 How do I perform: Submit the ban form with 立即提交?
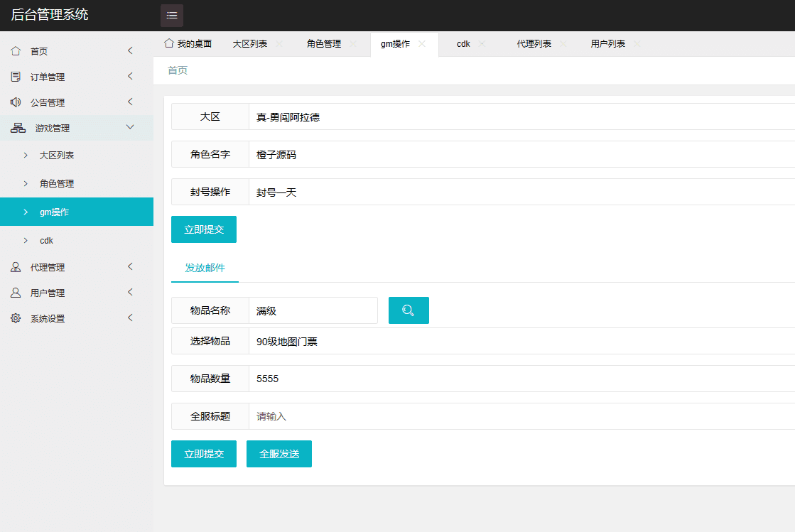(203, 229)
